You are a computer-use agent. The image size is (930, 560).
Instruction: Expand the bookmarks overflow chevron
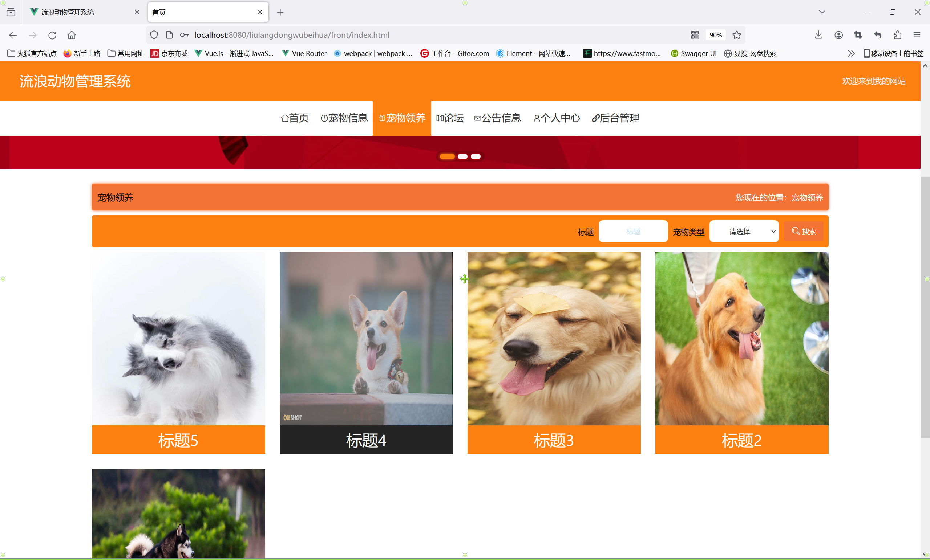pyautogui.click(x=851, y=54)
